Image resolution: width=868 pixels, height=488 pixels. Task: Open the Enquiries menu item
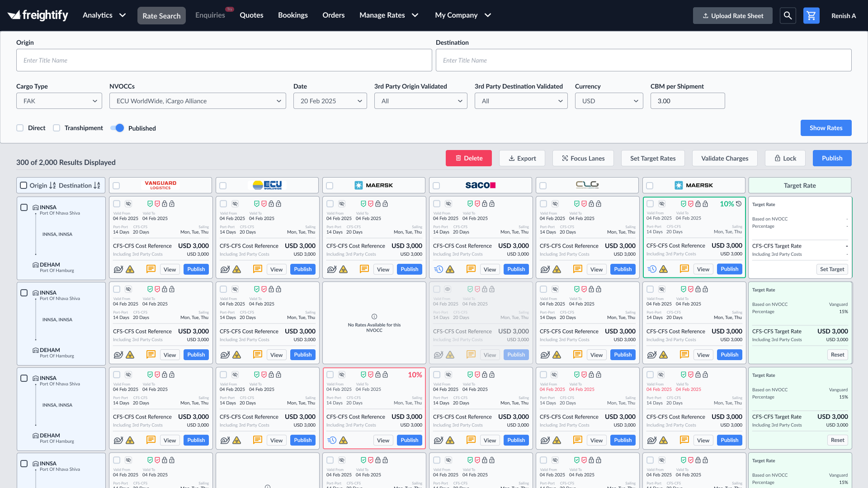209,15
